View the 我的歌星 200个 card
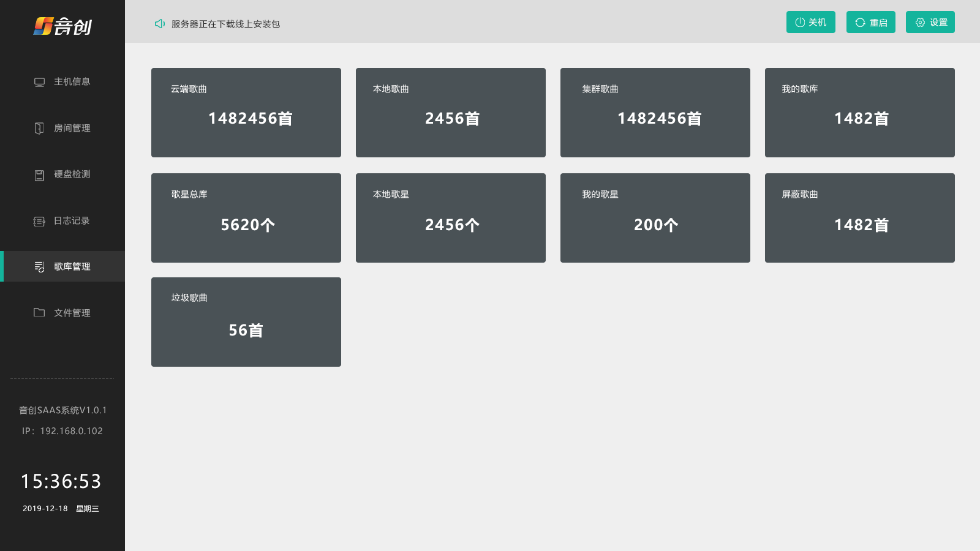Image resolution: width=980 pixels, height=551 pixels. point(655,218)
